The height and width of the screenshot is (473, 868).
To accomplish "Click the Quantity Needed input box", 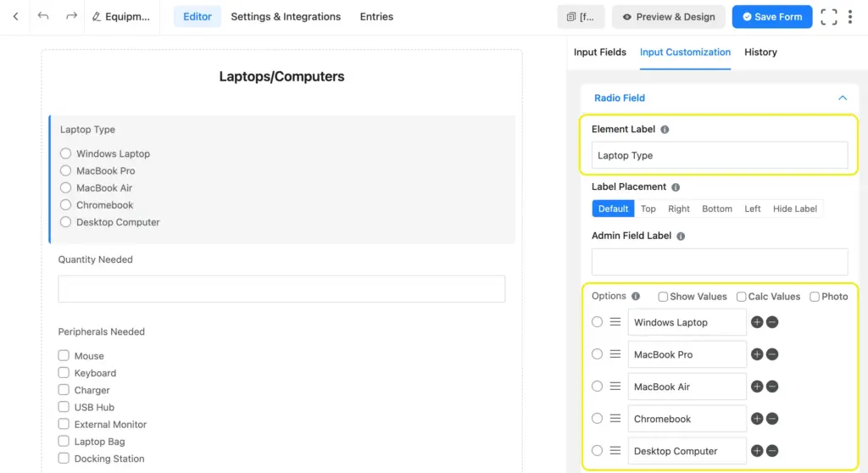I will click(x=281, y=288).
